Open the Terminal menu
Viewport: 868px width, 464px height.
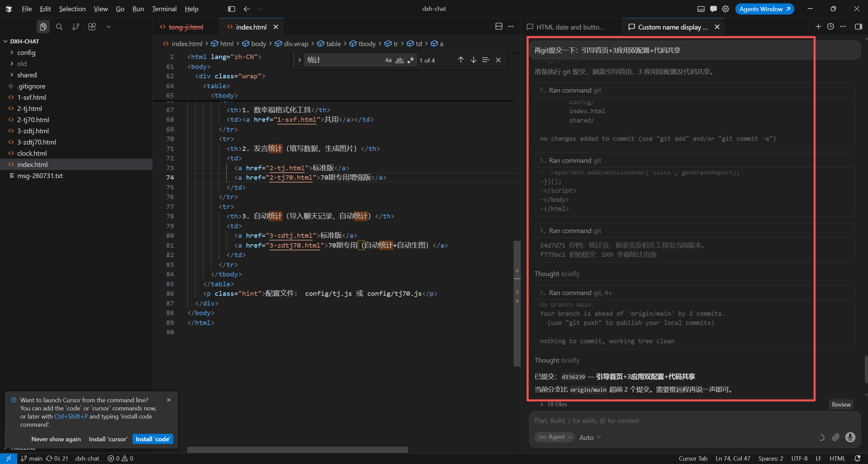coord(164,9)
